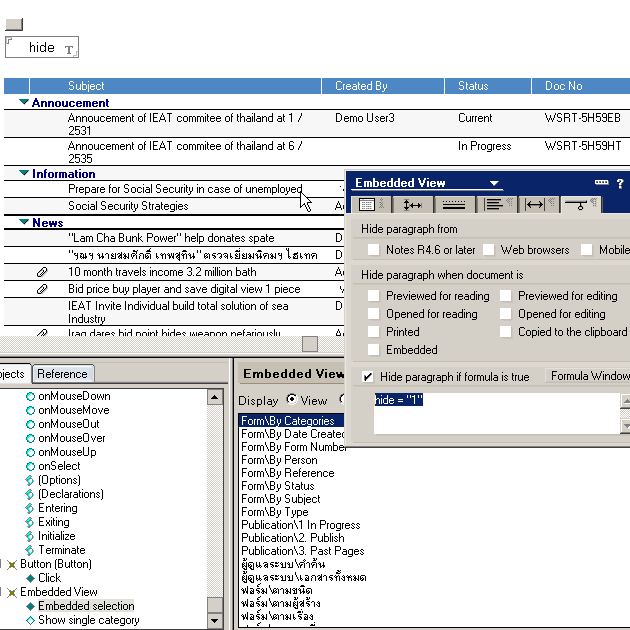Select the Button (Button) object

56,564
